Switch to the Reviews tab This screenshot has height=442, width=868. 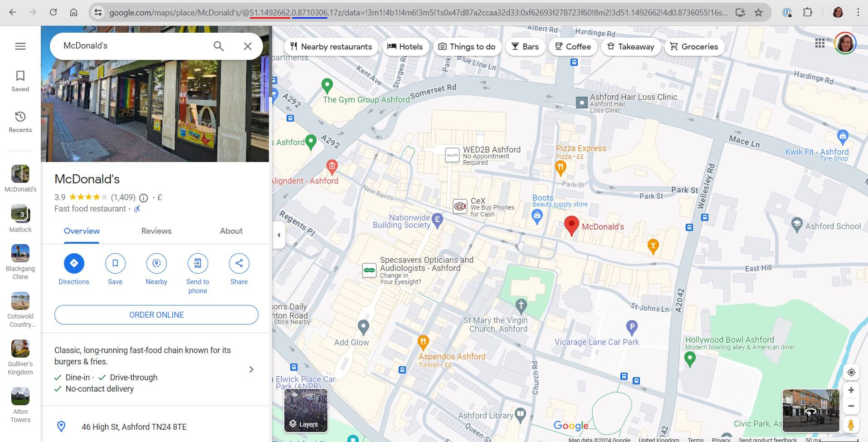tap(156, 231)
